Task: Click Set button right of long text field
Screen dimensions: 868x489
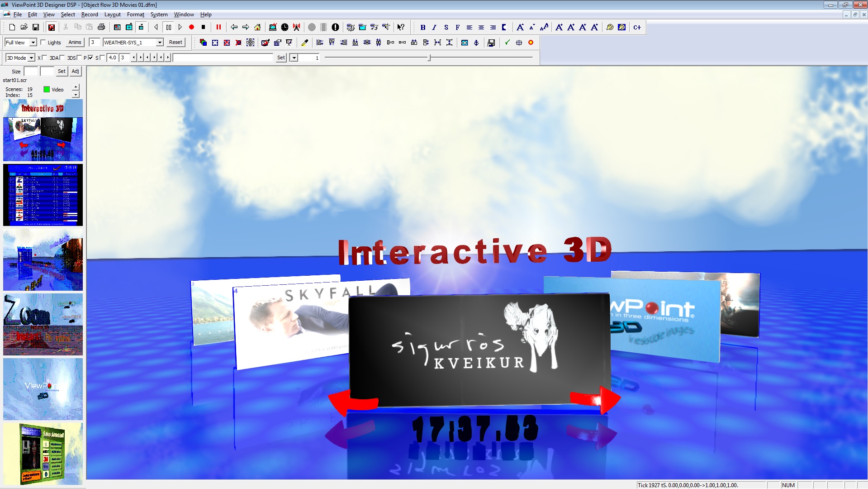Action: [x=281, y=58]
